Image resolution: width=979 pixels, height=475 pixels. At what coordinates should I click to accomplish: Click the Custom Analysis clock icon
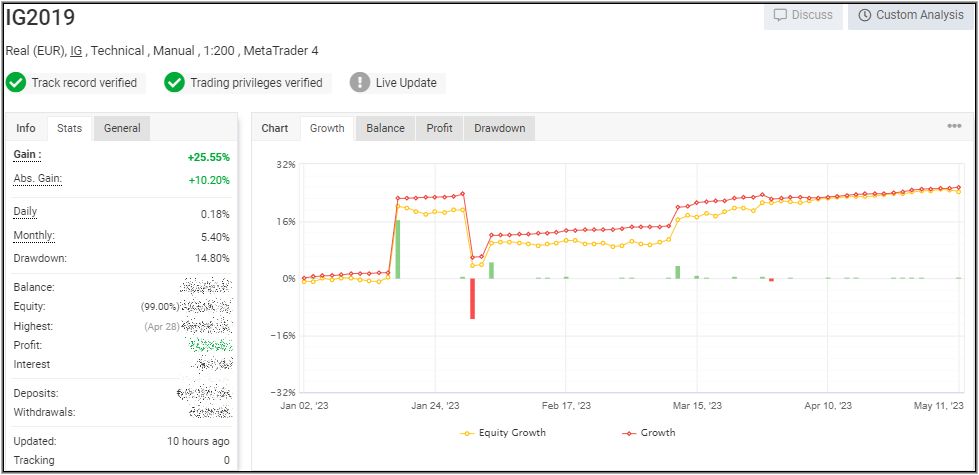pyautogui.click(x=863, y=15)
